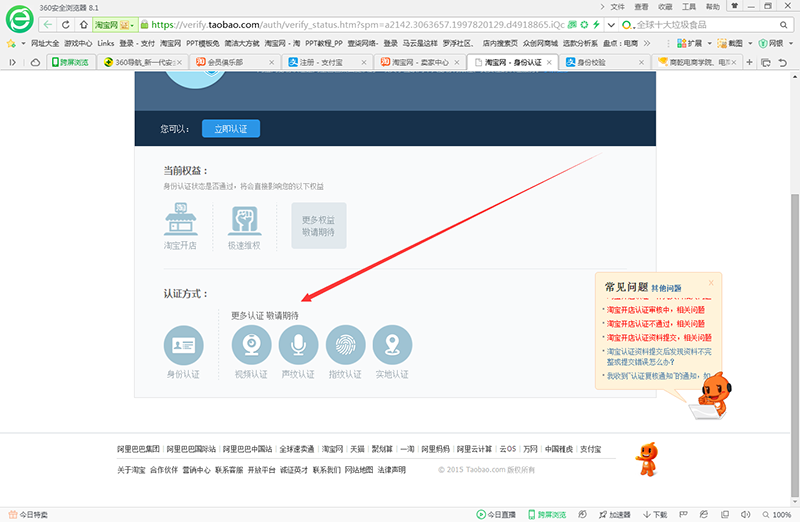Expand hidden bookmarks with >> chevron

click(647, 43)
